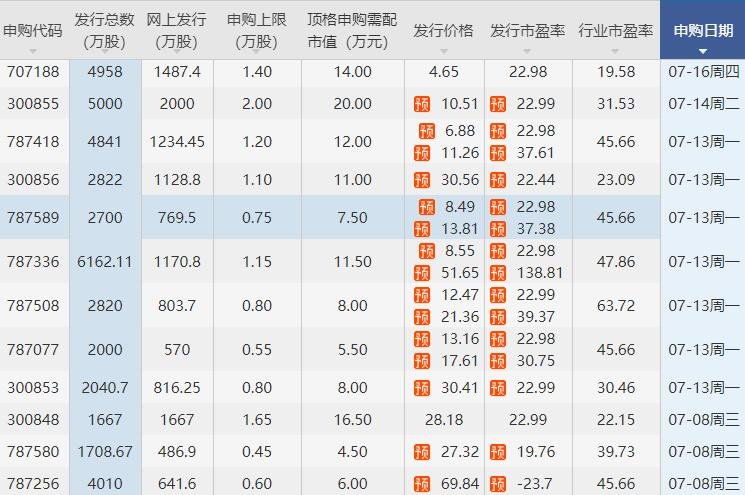Select the 300848 code cell
Viewport: 745px width, 495px height.
33,420
